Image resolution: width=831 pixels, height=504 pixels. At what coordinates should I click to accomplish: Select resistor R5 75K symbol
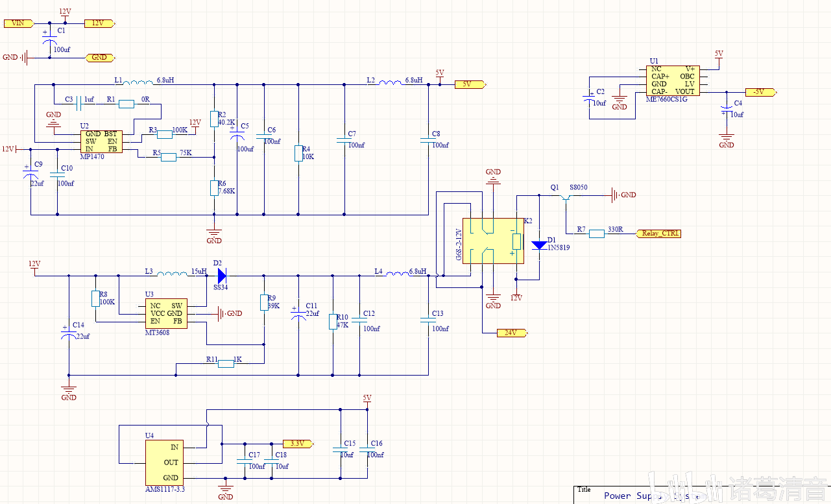[169, 156]
